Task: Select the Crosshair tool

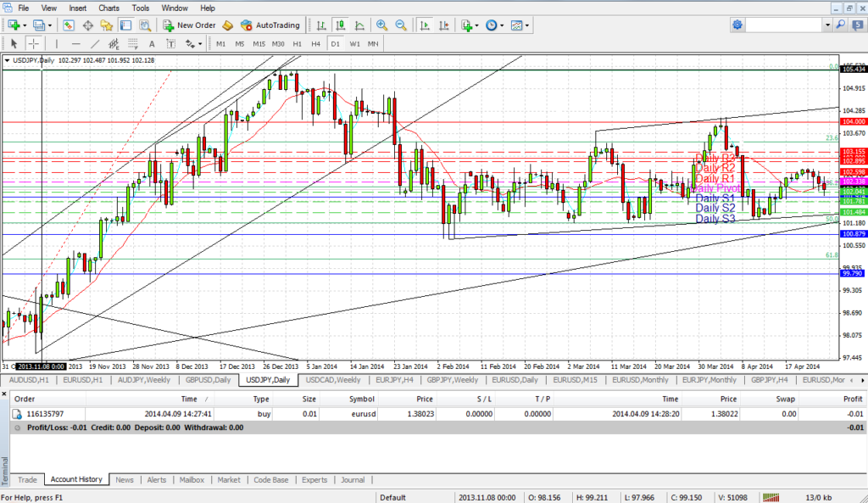Action: pos(33,43)
